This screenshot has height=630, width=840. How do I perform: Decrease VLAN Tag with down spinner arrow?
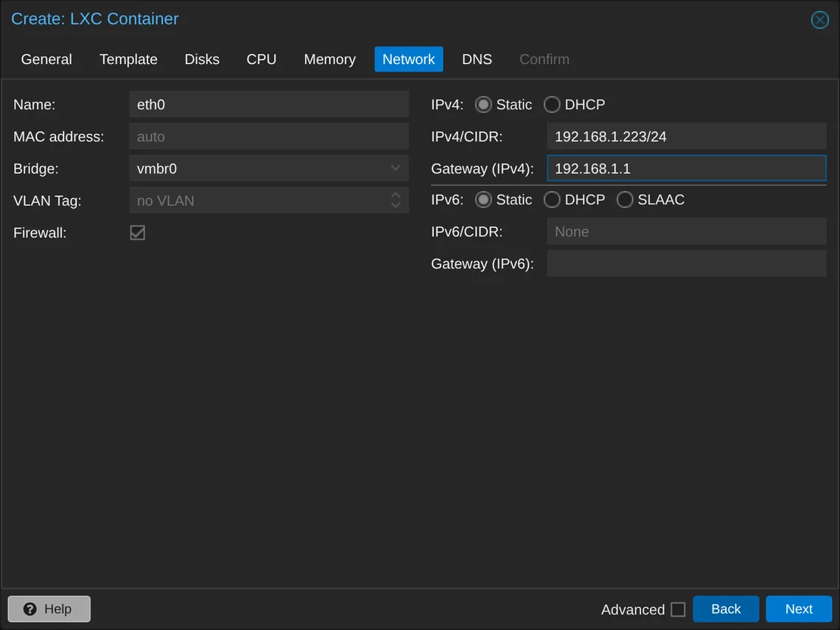coord(396,205)
